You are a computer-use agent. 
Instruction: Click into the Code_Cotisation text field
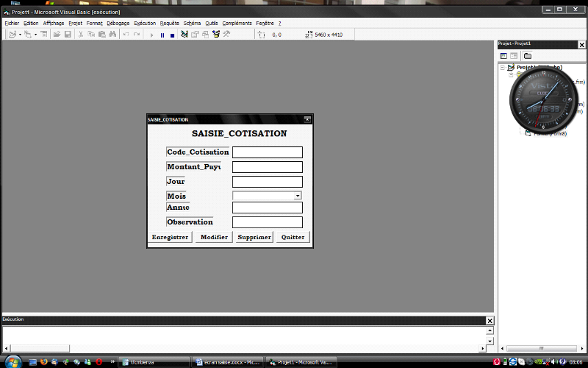[267, 152]
